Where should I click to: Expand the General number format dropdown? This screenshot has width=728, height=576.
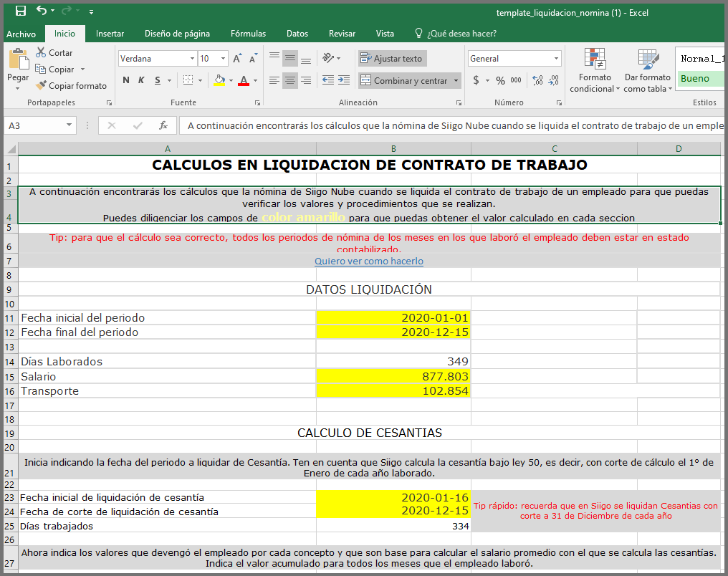click(556, 59)
